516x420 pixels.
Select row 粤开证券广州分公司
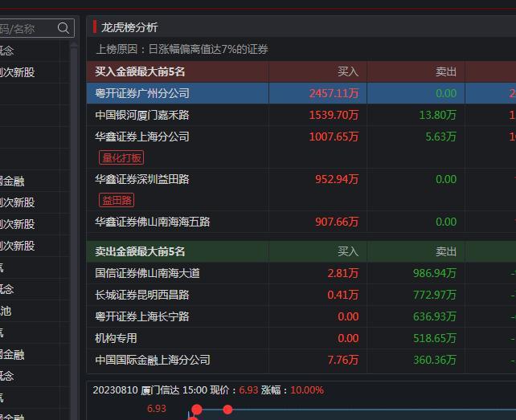point(301,93)
